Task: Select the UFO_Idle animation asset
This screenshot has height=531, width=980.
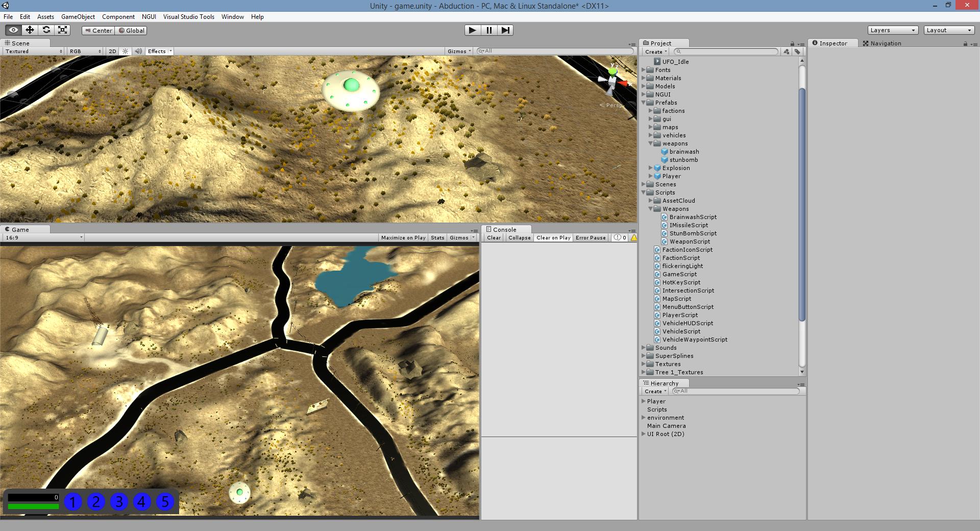Action: tap(675, 62)
